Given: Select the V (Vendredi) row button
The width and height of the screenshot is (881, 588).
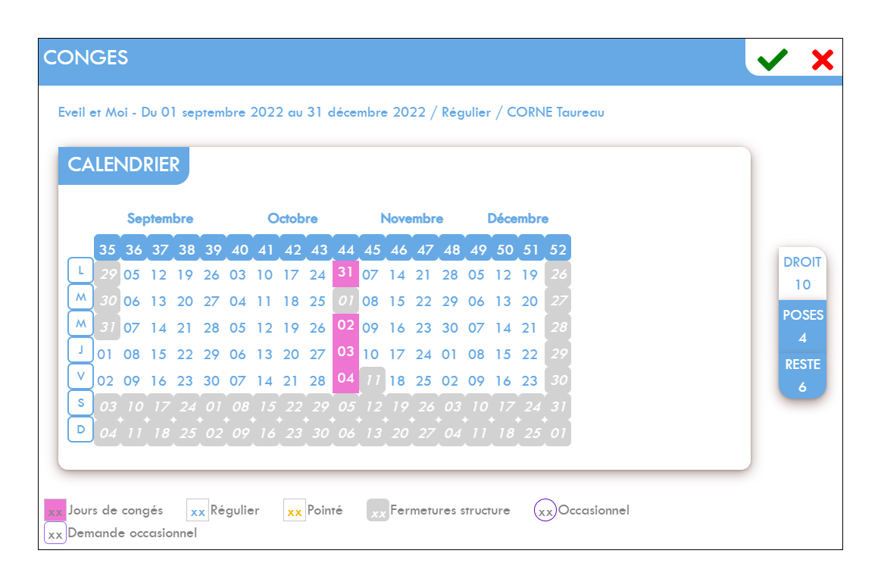Looking at the screenshot, I should pos(81,376).
